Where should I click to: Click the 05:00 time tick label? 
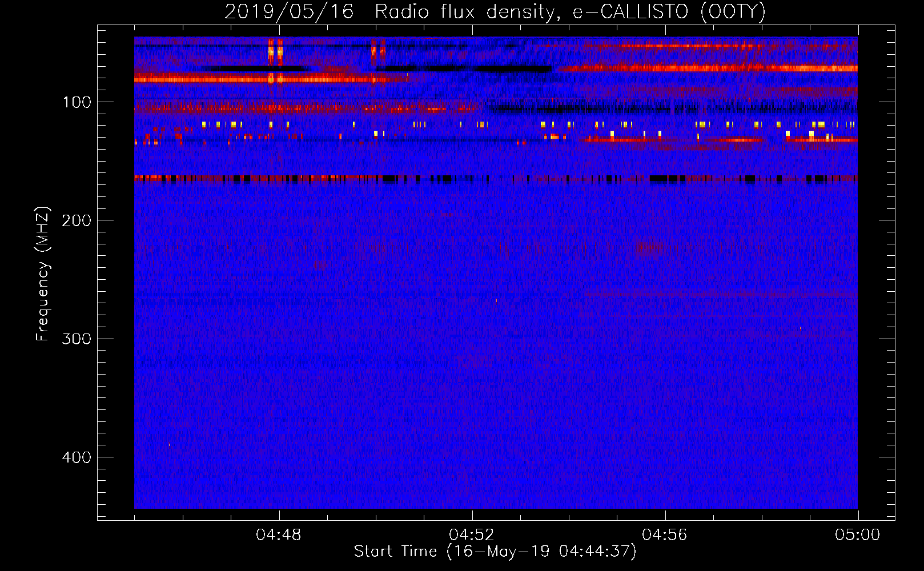pos(858,535)
